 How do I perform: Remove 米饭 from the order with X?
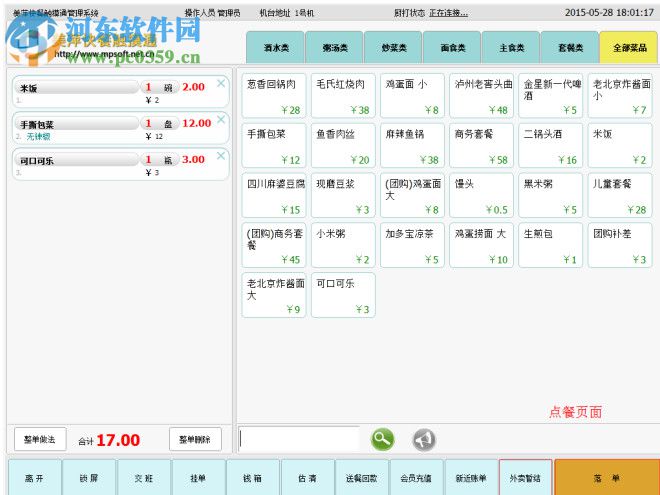(221, 83)
